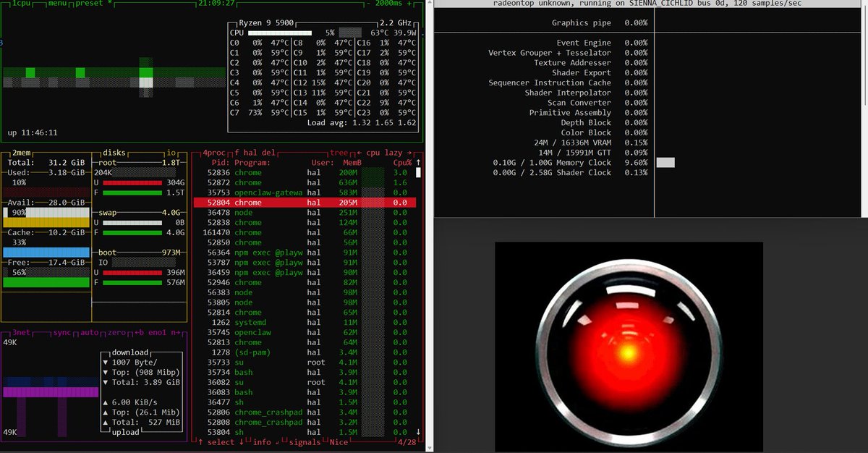Click the Program: column header
868x453 pixels.
(251, 163)
